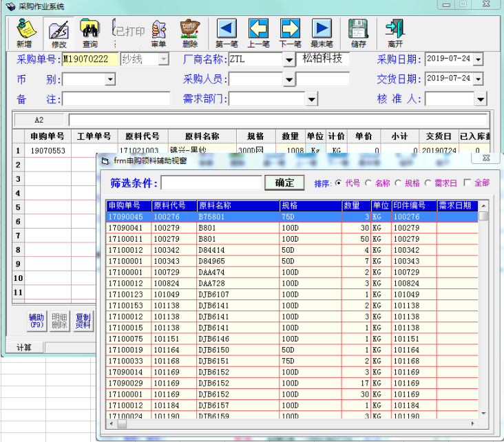Select row 17100012 DJB6157
This screenshot has height=442, width=504.
point(292,406)
